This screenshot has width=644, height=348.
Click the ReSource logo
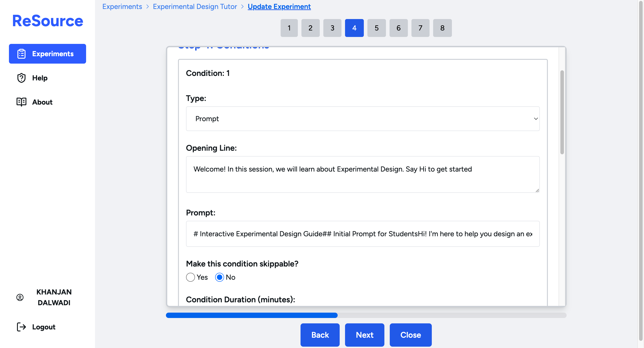point(47,21)
